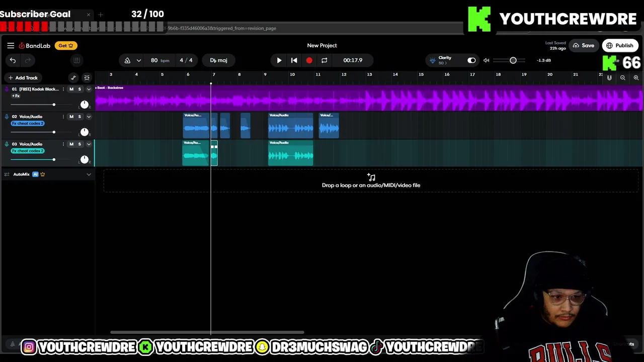Open the virtual piano keyboard icon
Screen dimensions: 644x362
(x=76, y=60)
